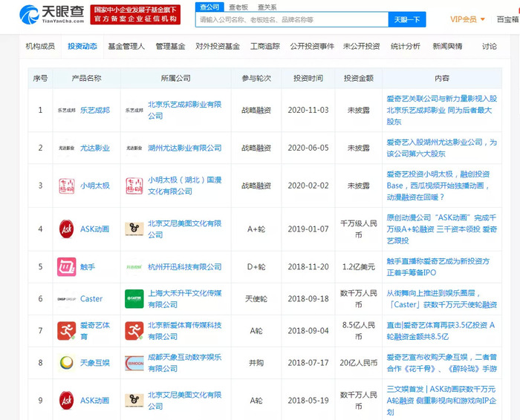Open 杭州开迅科技有限公司 company link
Viewport: 520px width, 420px height.
(184, 267)
